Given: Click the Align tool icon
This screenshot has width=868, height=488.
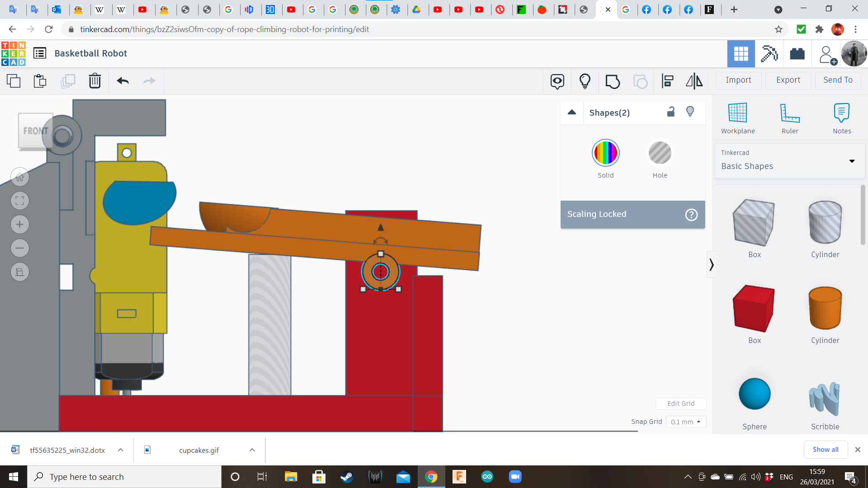Looking at the screenshot, I should pyautogui.click(x=667, y=81).
